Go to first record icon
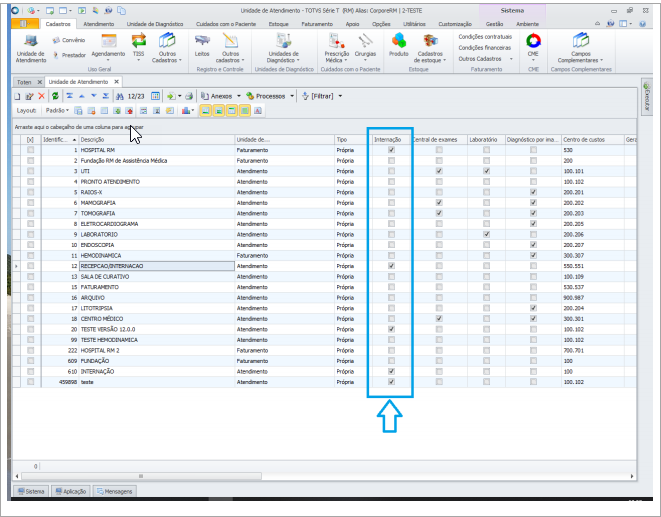The width and height of the screenshot is (661, 517). coord(70,96)
